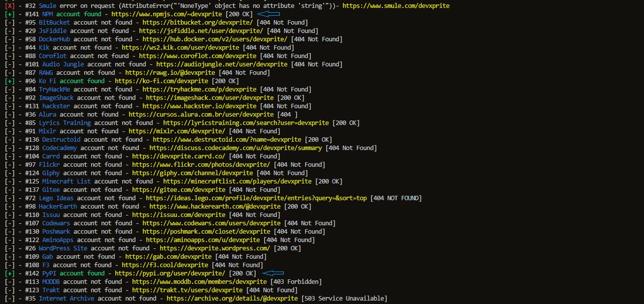This screenshot has height=304, width=644.
Task: Follow the rawg.io @devxprite link
Action: [170, 73]
